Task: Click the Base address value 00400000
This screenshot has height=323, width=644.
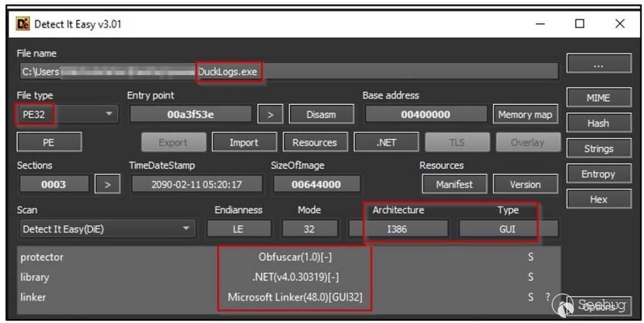Action: pos(426,114)
